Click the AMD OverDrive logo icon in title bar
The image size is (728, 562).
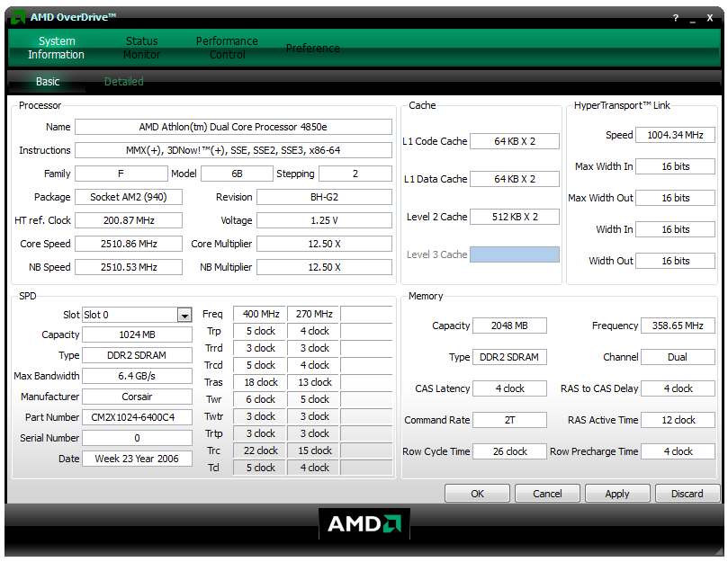[x=18, y=18]
